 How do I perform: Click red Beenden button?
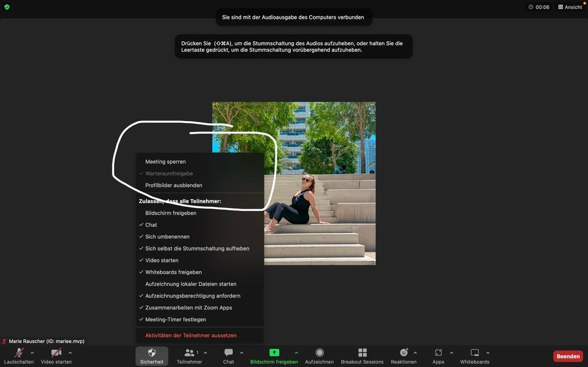(568, 356)
